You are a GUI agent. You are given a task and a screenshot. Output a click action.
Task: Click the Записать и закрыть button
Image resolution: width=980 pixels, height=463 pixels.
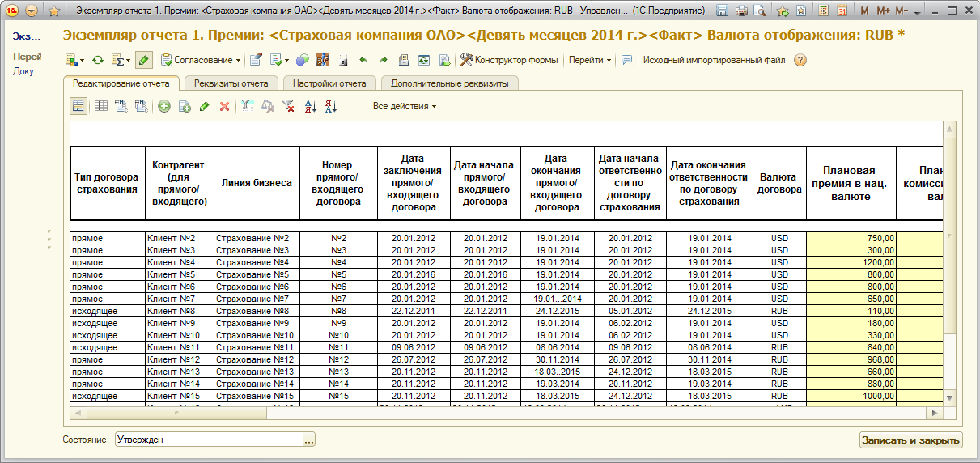(x=910, y=440)
